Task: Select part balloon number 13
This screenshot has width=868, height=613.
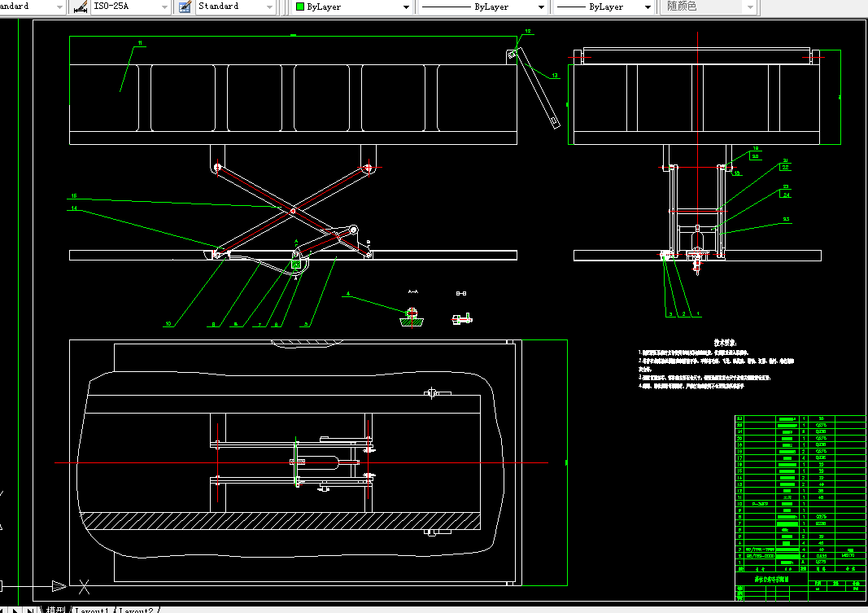Action: (555, 76)
